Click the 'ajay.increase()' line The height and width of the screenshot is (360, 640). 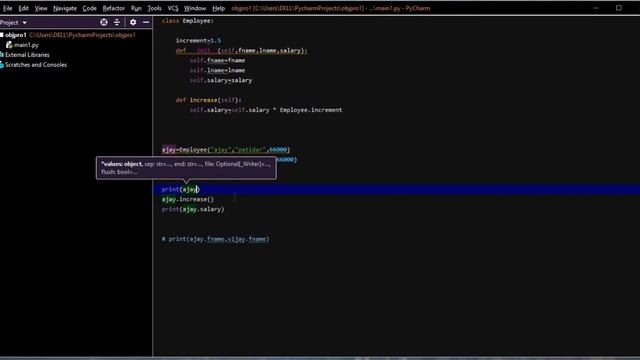pyautogui.click(x=187, y=199)
